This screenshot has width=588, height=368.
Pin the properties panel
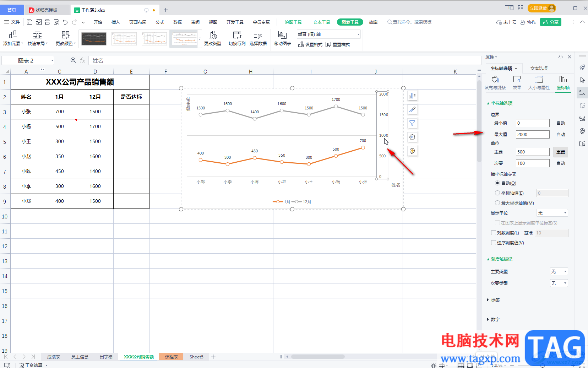coord(561,57)
